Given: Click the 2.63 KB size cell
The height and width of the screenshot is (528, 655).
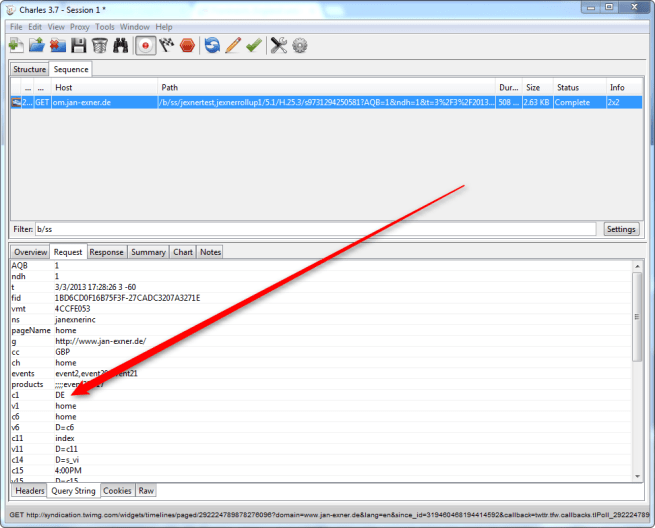Looking at the screenshot, I should [538, 102].
